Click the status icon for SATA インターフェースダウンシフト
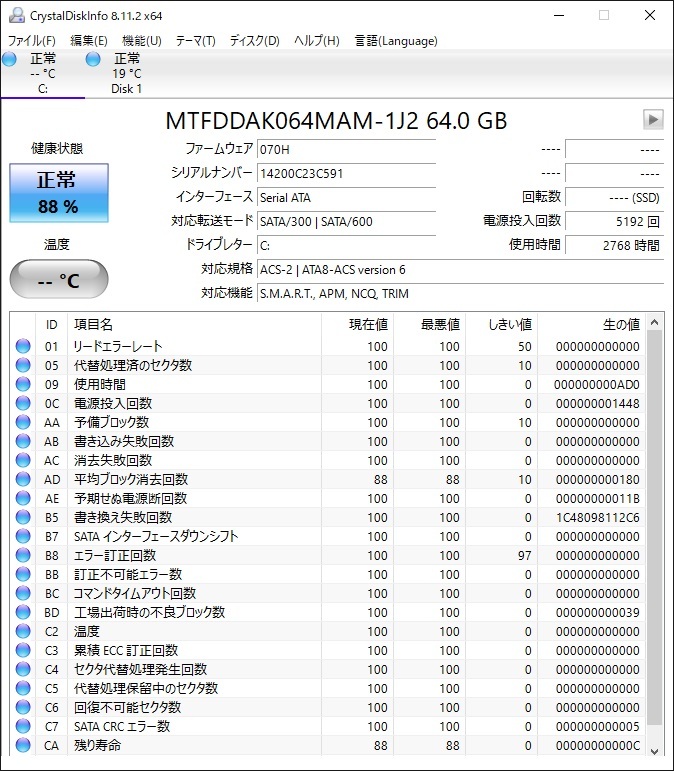The height and width of the screenshot is (771, 674). pyautogui.click(x=23, y=536)
